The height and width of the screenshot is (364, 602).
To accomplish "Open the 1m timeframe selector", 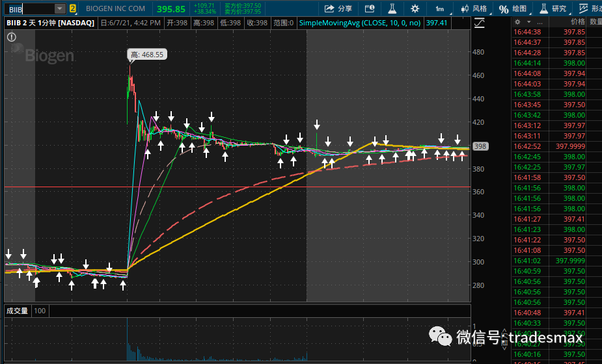I will tap(440, 9).
